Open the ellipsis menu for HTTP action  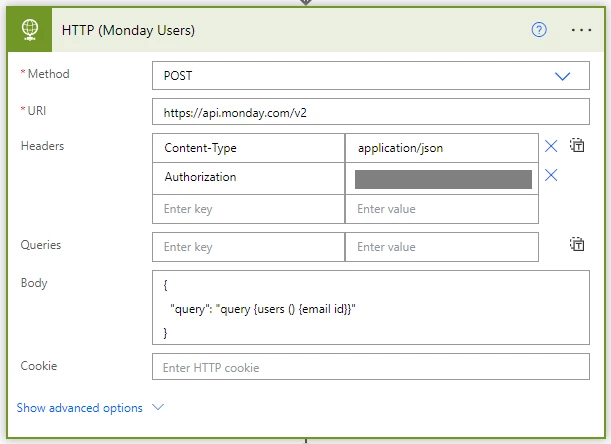tap(581, 30)
